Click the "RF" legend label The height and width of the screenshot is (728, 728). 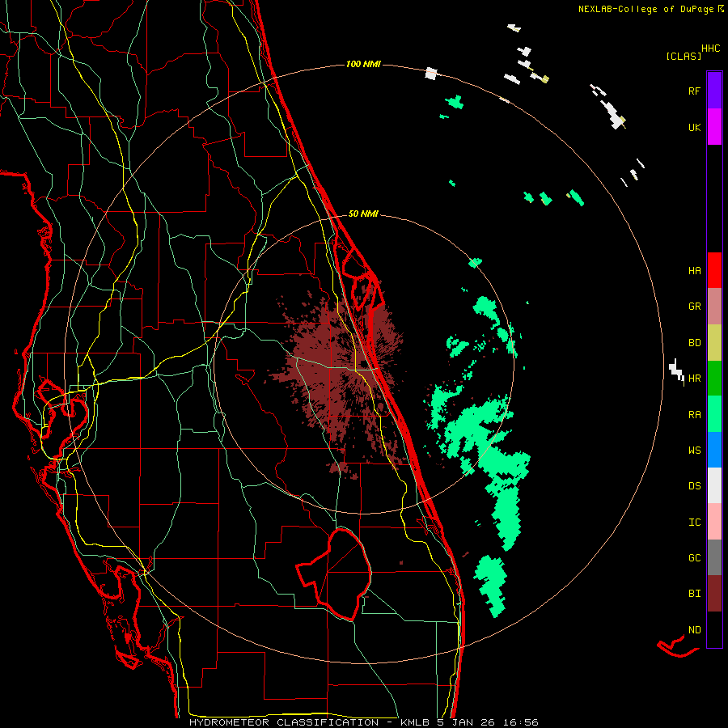(x=694, y=91)
